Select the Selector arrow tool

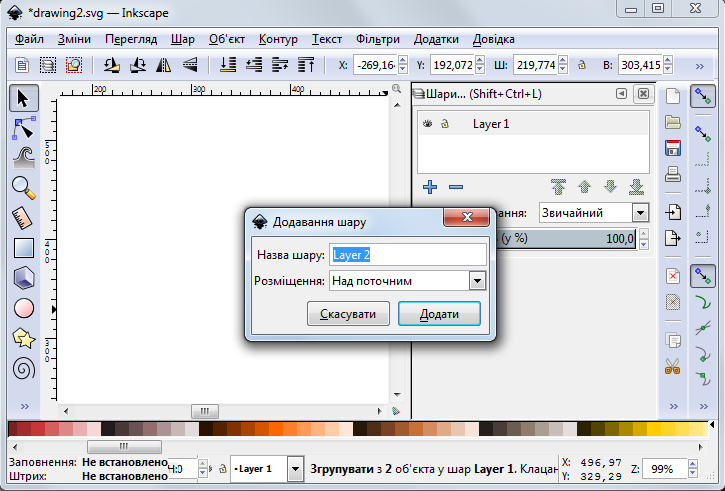click(24, 98)
